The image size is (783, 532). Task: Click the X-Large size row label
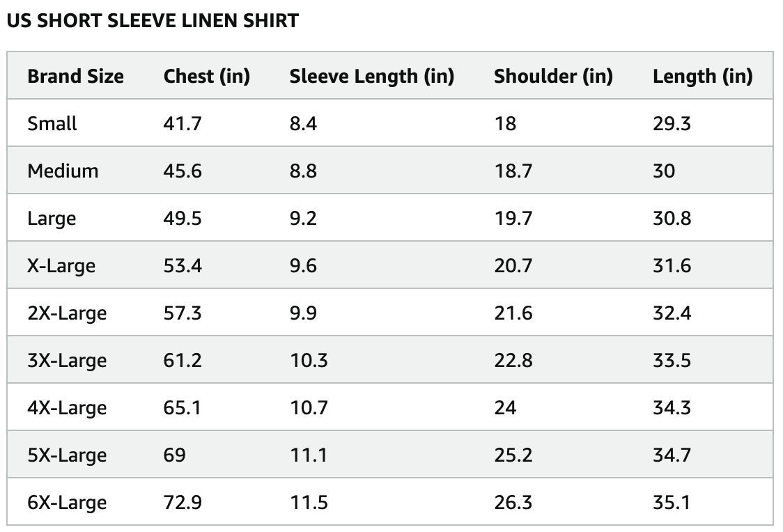pyautogui.click(x=61, y=265)
